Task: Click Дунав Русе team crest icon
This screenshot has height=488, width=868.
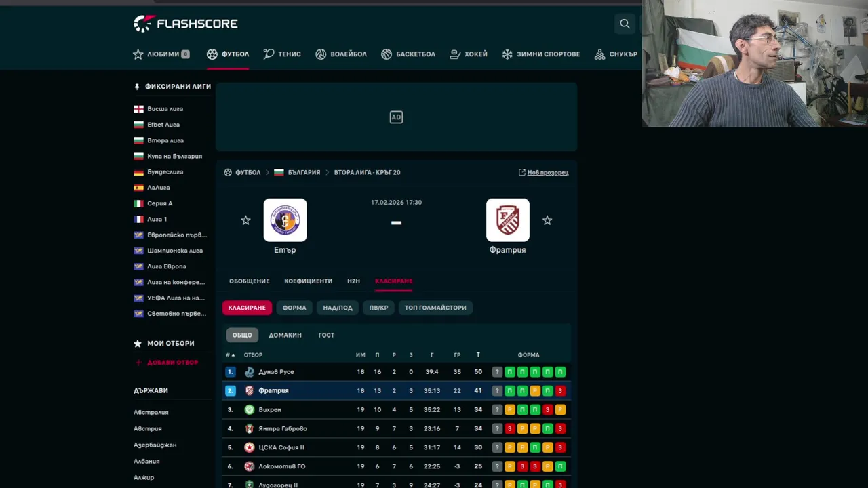Action: tap(250, 371)
